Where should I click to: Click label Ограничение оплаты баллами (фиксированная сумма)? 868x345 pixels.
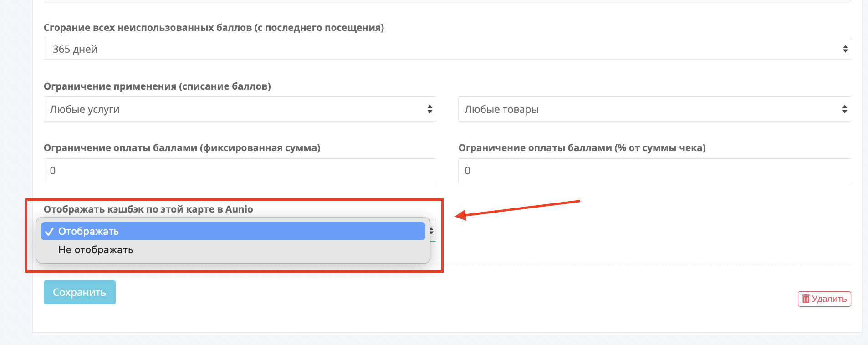(182, 148)
